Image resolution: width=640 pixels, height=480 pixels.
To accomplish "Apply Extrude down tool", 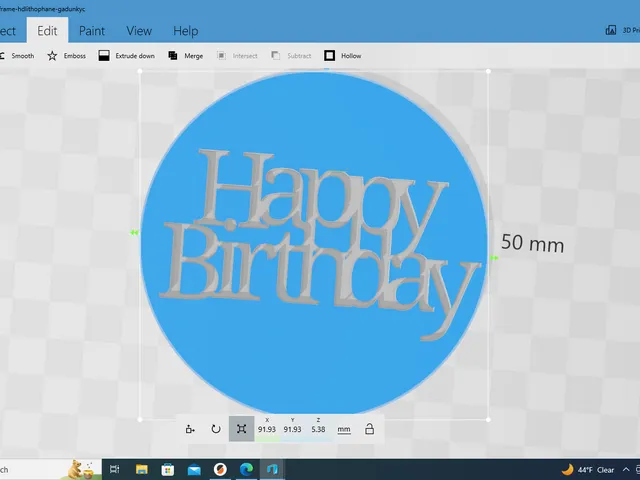I will (x=127, y=56).
